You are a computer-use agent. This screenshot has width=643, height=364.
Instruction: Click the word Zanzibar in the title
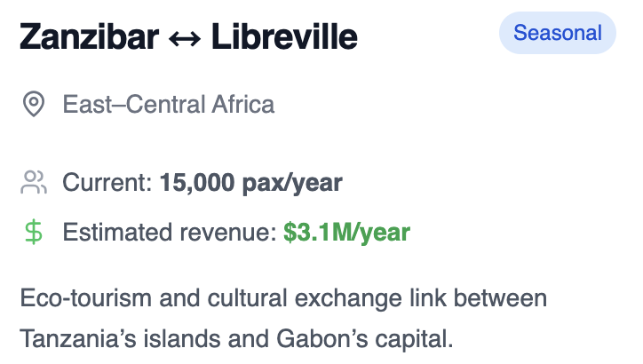point(89,36)
